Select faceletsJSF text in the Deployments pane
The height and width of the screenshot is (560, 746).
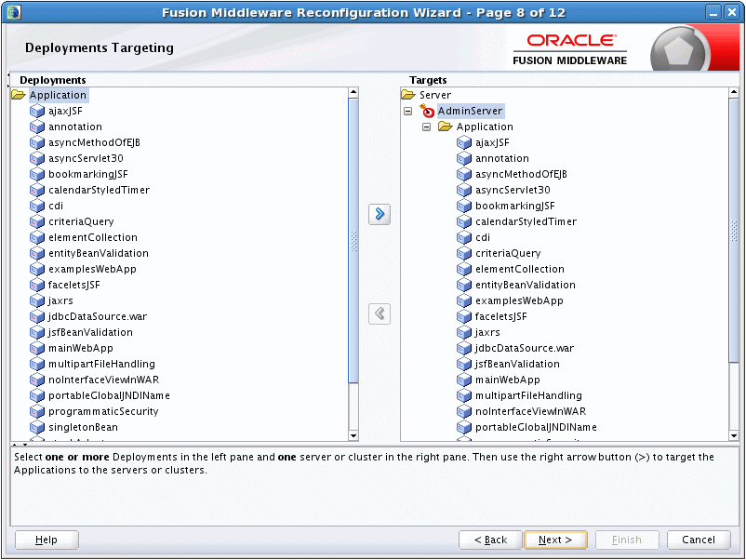pyautogui.click(x=74, y=285)
